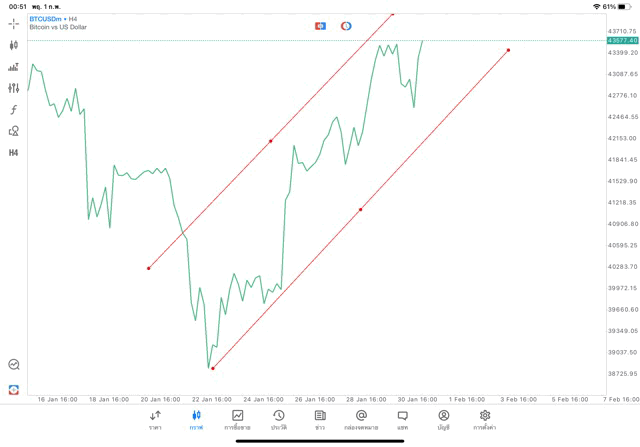Open the การซื้อขาย (Trade) tab
The width and height of the screenshot is (640, 447).
[x=237, y=419]
